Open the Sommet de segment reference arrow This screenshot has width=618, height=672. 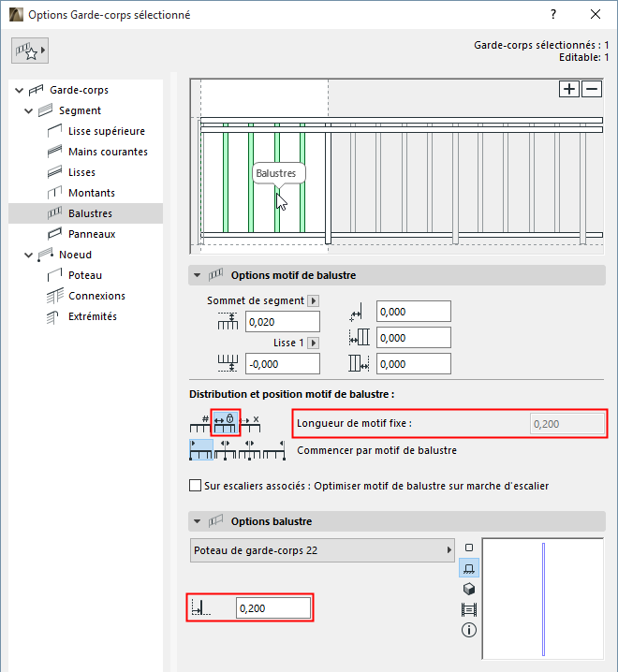point(314,300)
